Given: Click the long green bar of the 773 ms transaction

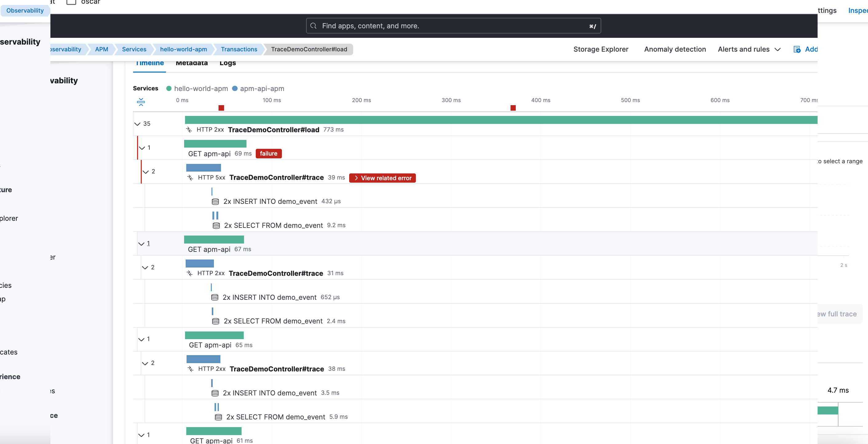Looking at the screenshot, I should pos(501,120).
